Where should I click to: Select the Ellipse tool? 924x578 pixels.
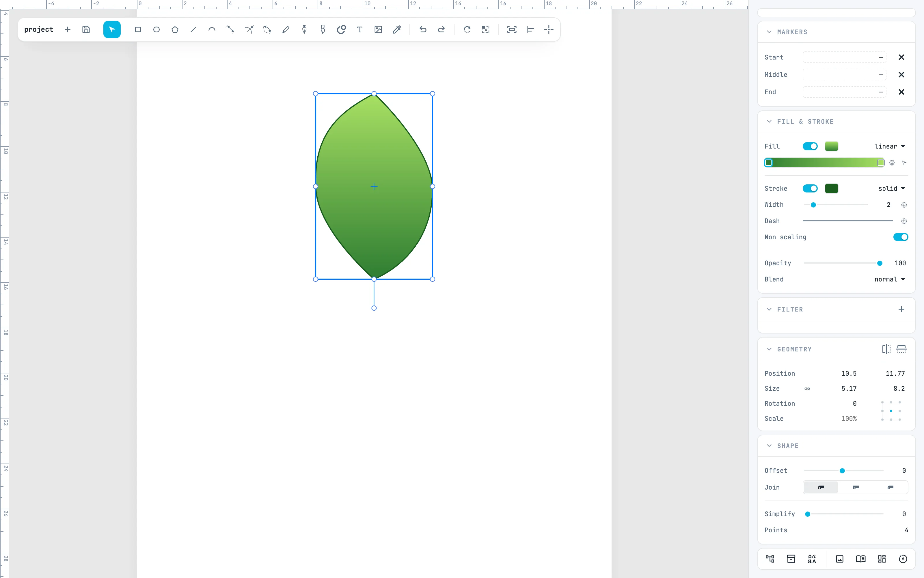click(157, 29)
